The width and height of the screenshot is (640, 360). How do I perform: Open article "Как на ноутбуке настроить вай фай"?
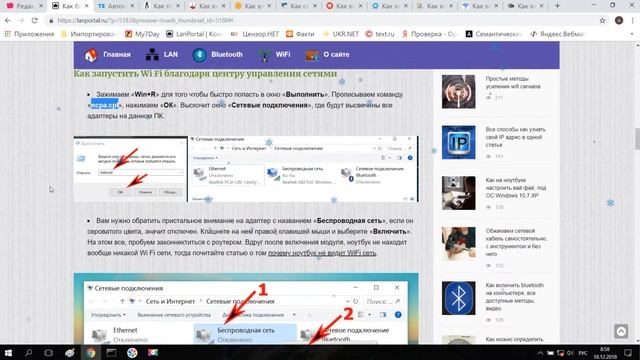tap(516, 188)
